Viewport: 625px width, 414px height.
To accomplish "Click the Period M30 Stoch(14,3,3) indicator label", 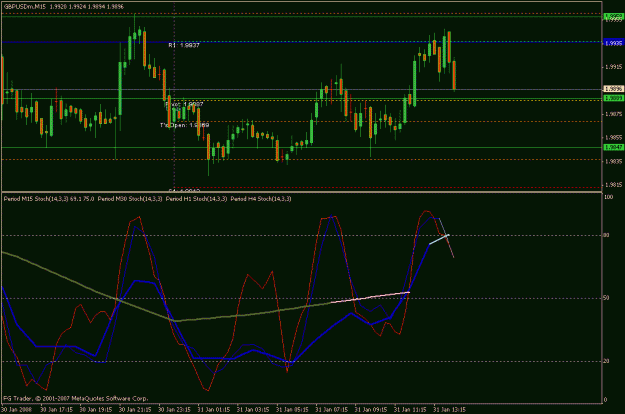I will (x=130, y=199).
